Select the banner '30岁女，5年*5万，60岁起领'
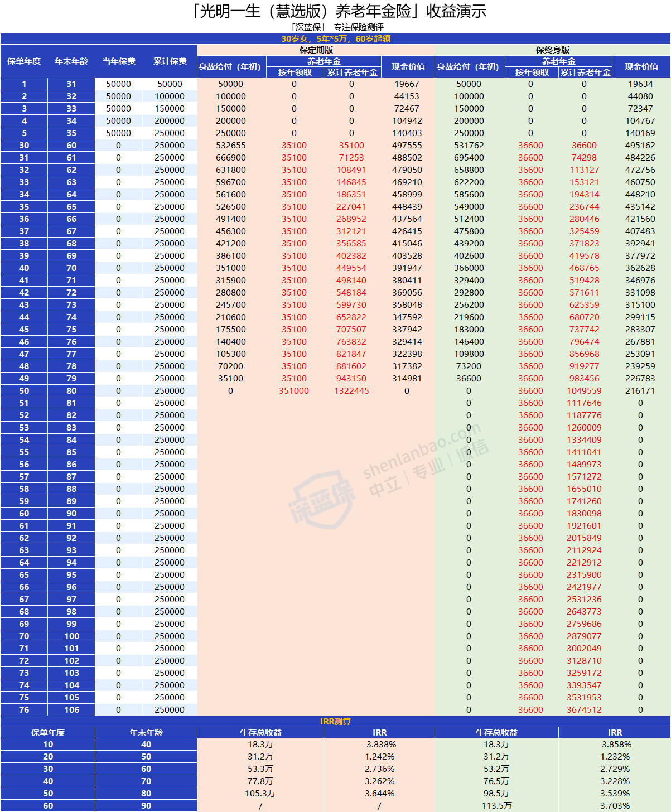This screenshot has width=671, height=812. coord(335,38)
